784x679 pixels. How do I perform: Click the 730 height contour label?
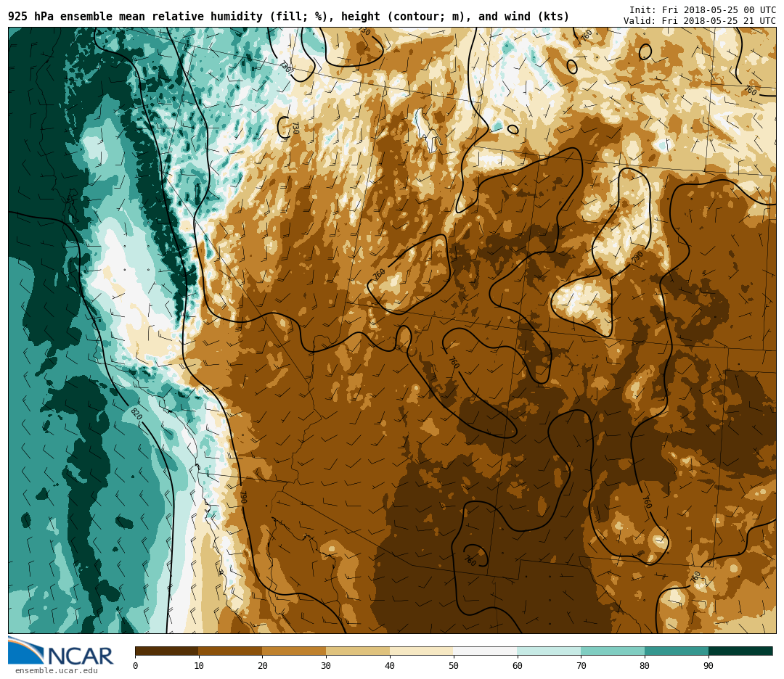(295, 128)
